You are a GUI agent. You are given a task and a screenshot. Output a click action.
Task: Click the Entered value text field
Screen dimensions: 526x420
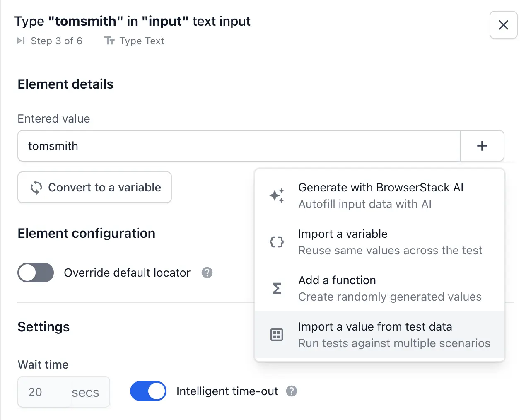(x=239, y=146)
